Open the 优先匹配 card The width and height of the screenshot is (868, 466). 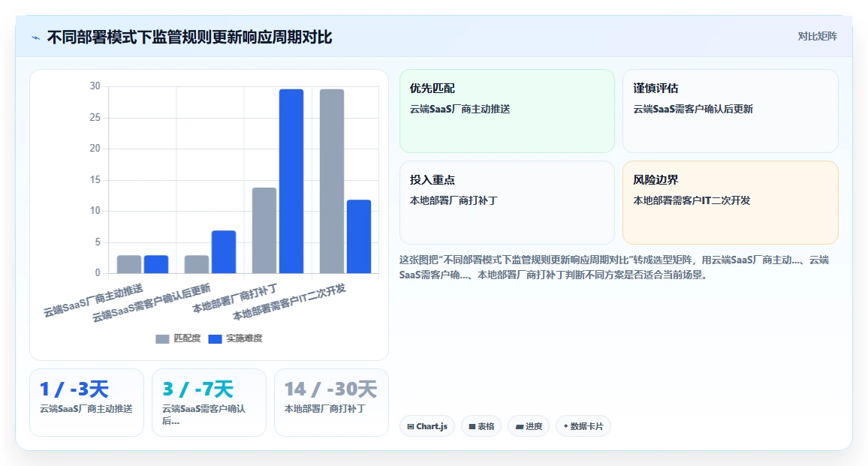point(507,111)
